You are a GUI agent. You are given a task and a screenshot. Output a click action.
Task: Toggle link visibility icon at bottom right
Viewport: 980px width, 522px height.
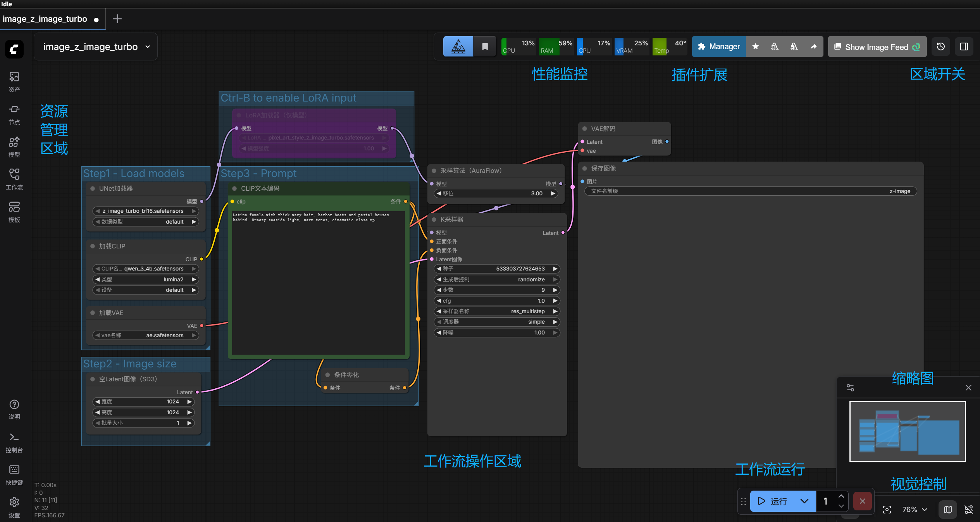(968, 509)
